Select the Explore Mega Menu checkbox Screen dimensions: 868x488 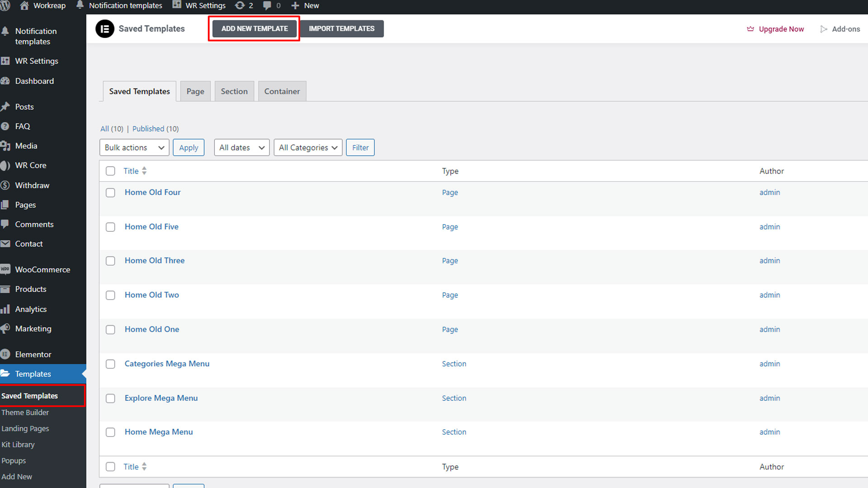coord(110,399)
